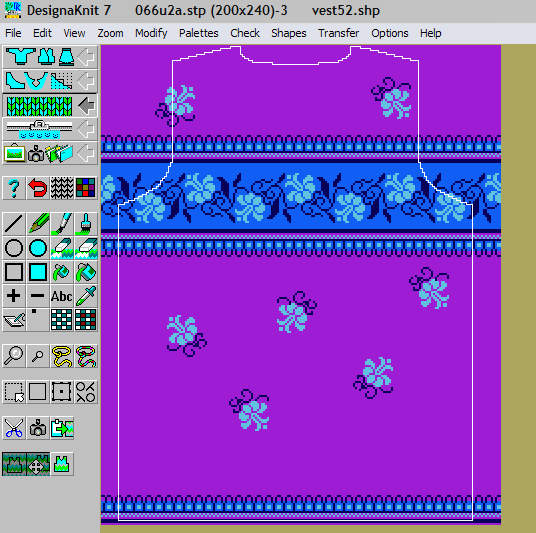This screenshot has height=533, width=536.
Task: Open the Modify menu
Action: [x=151, y=33]
